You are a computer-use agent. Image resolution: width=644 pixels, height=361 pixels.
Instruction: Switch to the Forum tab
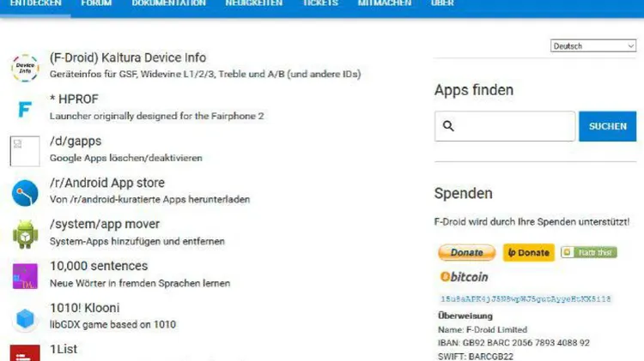[96, 3]
